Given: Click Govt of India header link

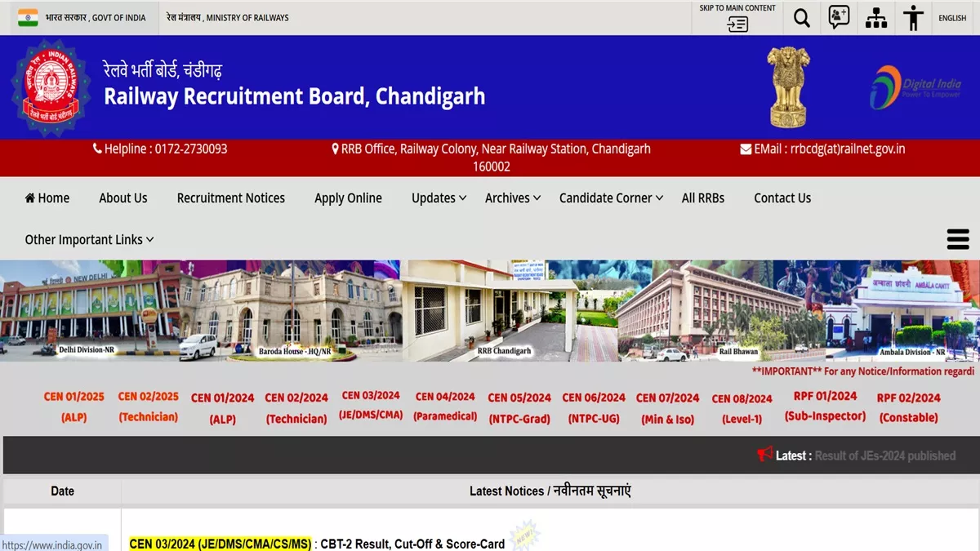Looking at the screenshot, I should click(x=96, y=18).
